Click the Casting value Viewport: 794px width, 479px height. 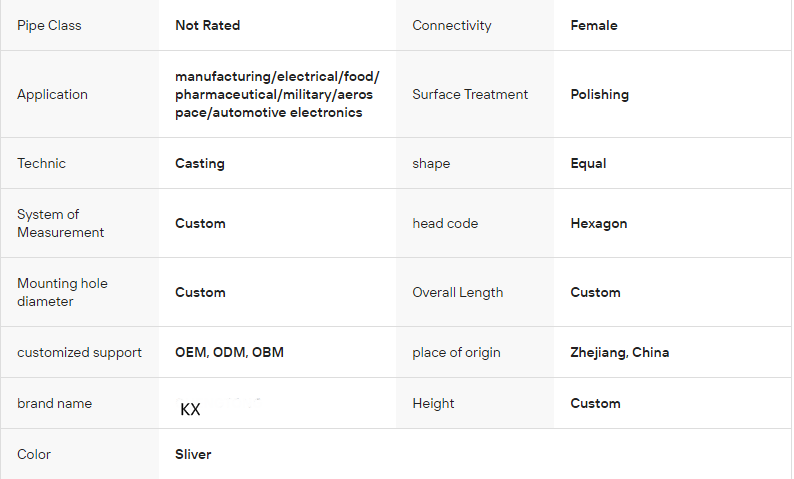coord(200,163)
